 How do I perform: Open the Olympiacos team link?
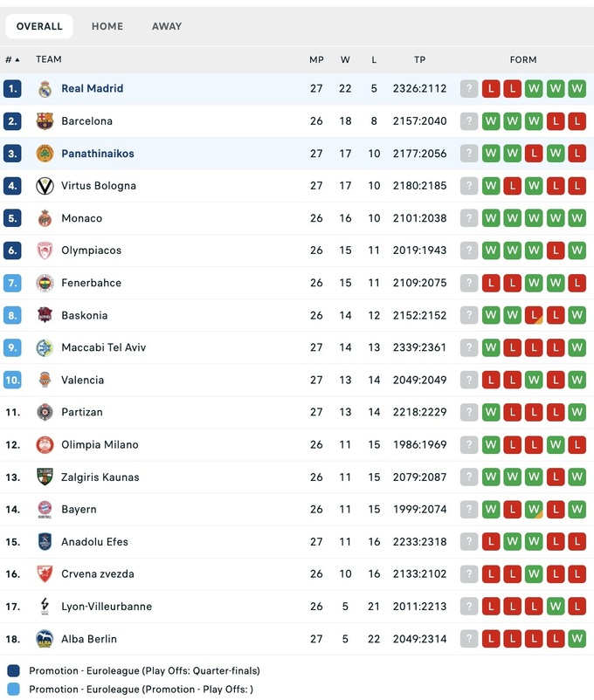(x=91, y=250)
